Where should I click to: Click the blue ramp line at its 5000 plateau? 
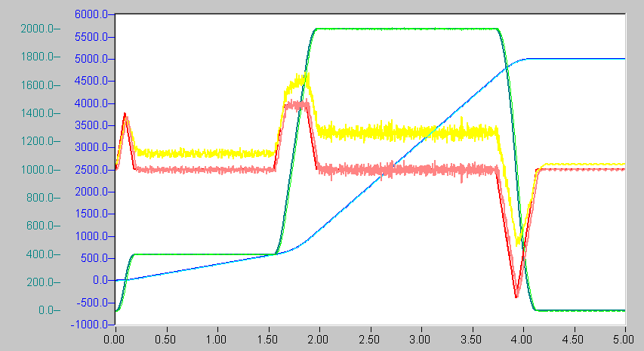point(575,59)
